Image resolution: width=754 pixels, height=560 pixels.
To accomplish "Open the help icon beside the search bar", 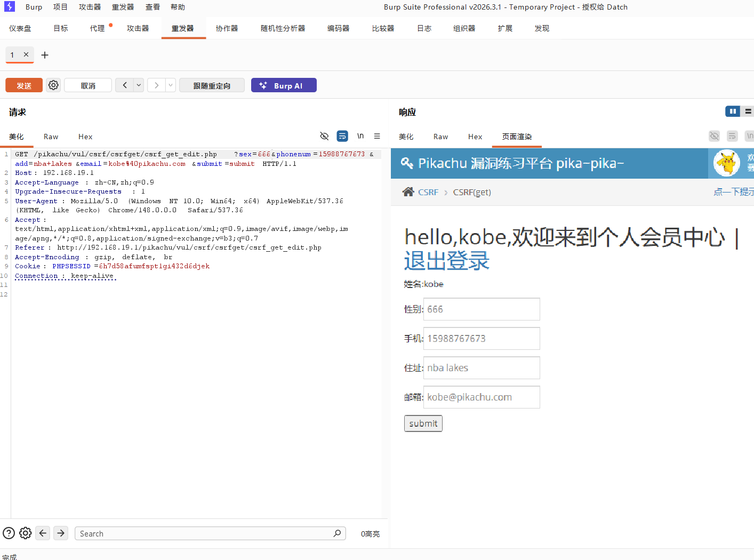I will 9,533.
